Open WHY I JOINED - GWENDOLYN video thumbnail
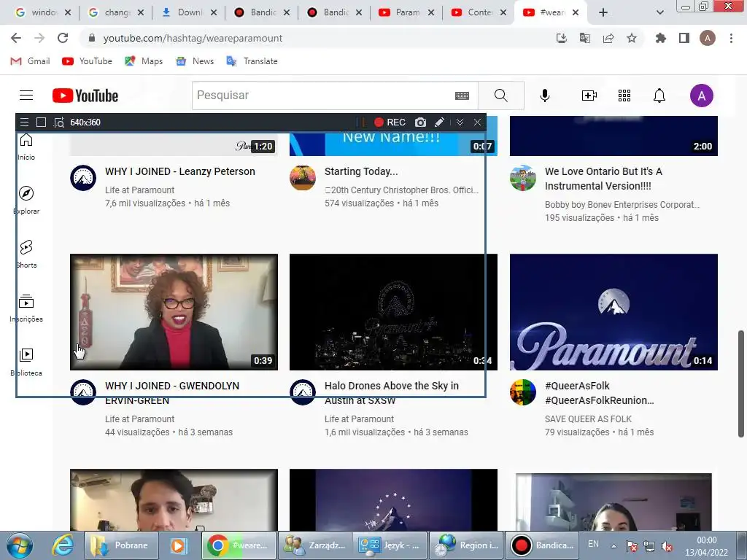 pos(174,312)
